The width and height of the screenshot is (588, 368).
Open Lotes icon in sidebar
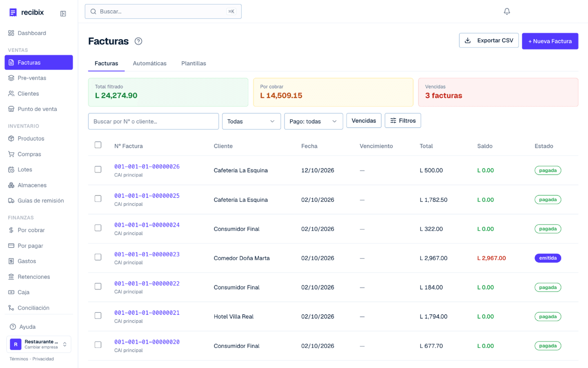(11, 170)
